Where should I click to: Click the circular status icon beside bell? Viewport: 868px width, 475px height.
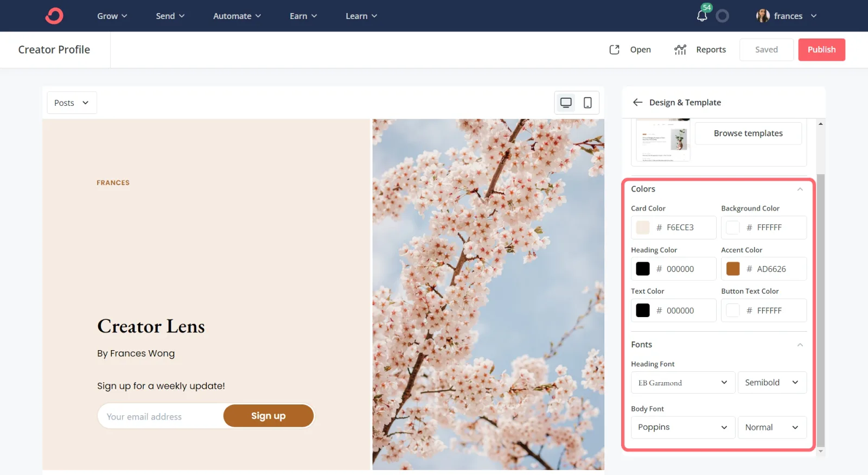click(x=722, y=16)
